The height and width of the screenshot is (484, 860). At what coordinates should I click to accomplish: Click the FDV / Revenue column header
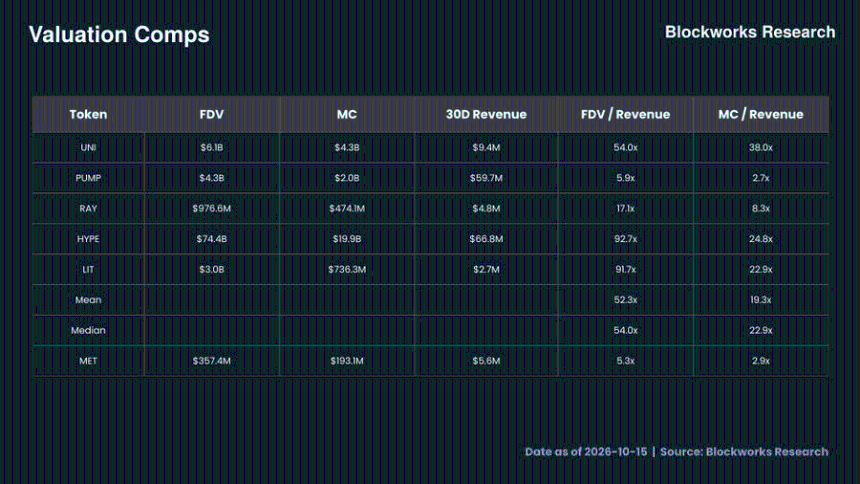pyautogui.click(x=625, y=114)
